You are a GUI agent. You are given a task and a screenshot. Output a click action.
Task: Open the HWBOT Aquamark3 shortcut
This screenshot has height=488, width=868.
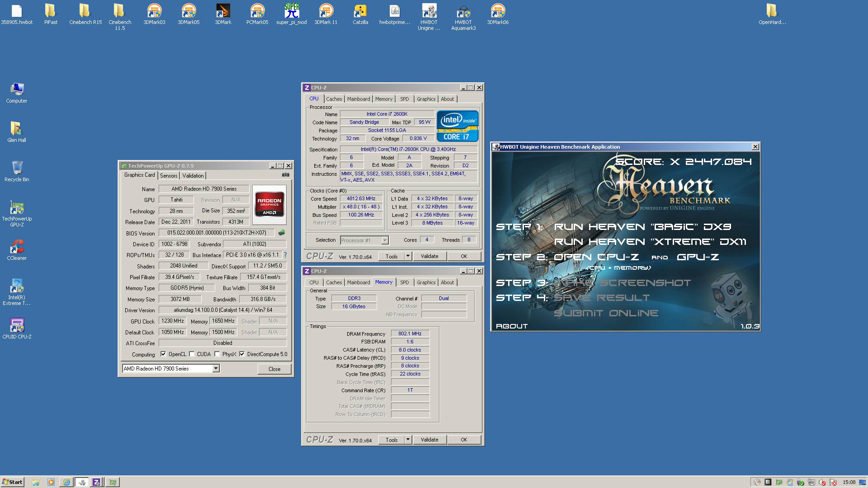click(x=463, y=17)
